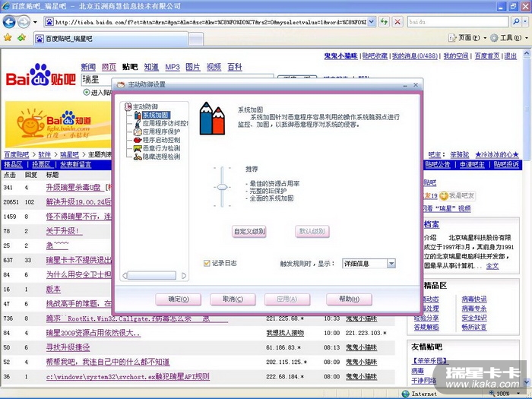This screenshot has width=532, height=399.
Task: Open the 视频 navigation link
Action: tap(214, 67)
